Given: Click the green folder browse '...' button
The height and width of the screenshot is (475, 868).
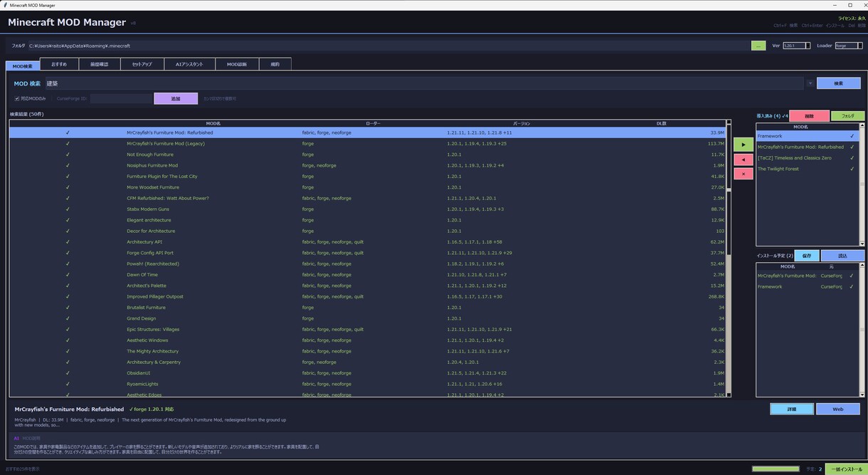Looking at the screenshot, I should click(x=758, y=46).
